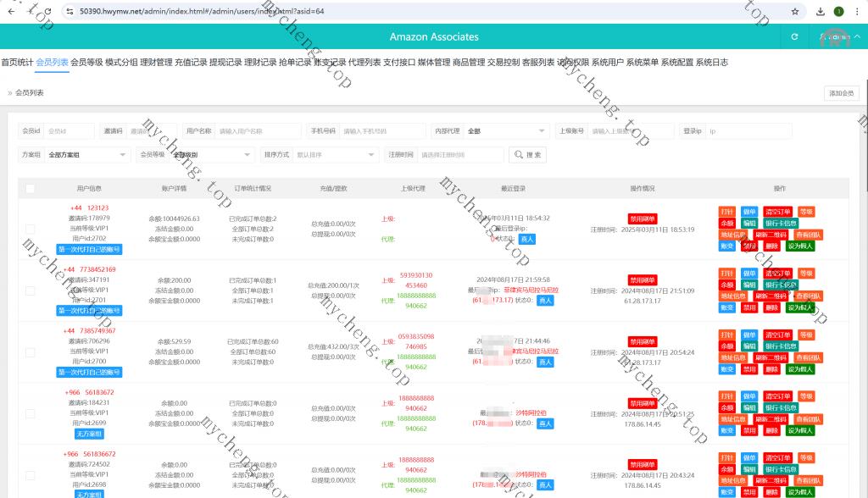Click the refresh icon in the teal header
This screenshot has width=868, height=498.
pyautogui.click(x=794, y=36)
